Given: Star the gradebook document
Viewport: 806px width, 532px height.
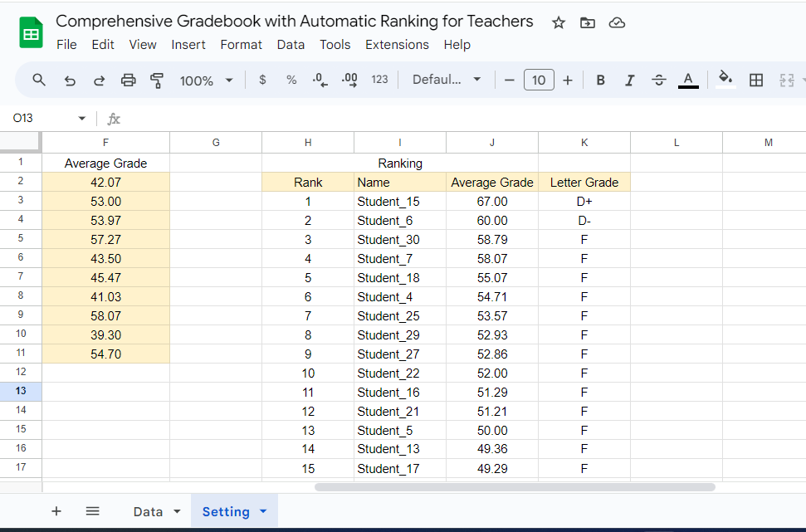Looking at the screenshot, I should (558, 23).
